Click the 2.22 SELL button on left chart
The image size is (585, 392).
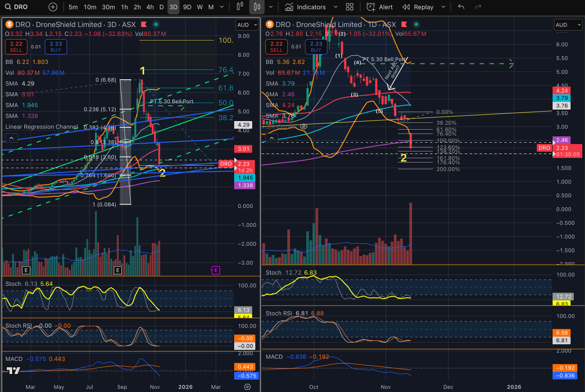click(16, 47)
